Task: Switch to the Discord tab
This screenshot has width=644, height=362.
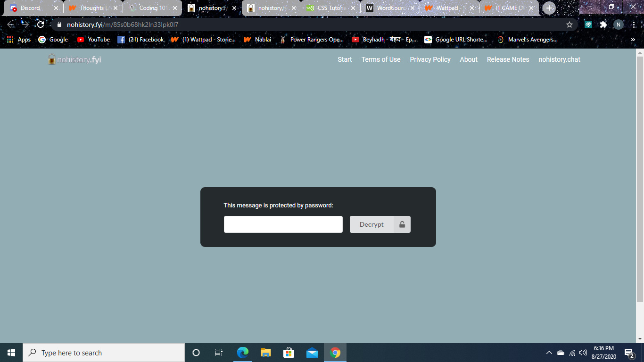Action: [31, 8]
